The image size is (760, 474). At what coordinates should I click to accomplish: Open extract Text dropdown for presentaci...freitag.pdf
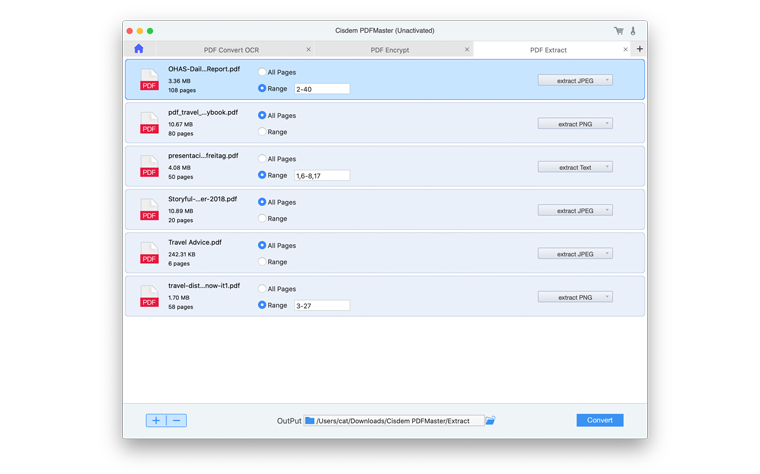pyautogui.click(x=575, y=167)
